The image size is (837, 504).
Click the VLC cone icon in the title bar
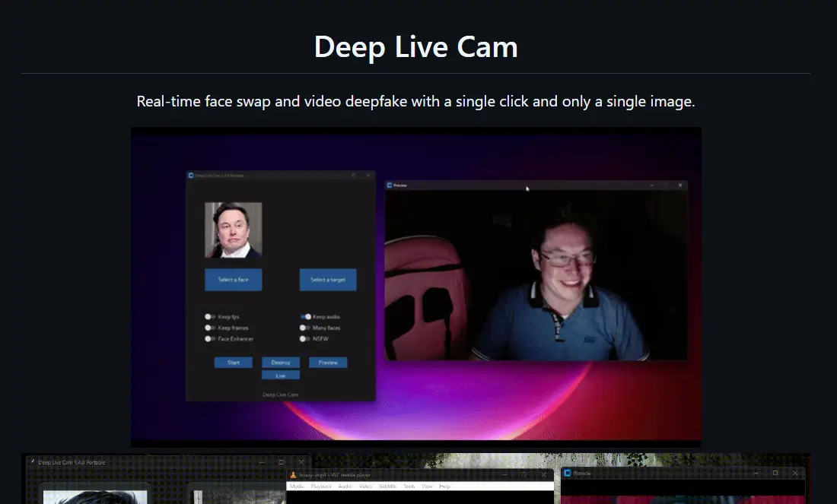293,474
